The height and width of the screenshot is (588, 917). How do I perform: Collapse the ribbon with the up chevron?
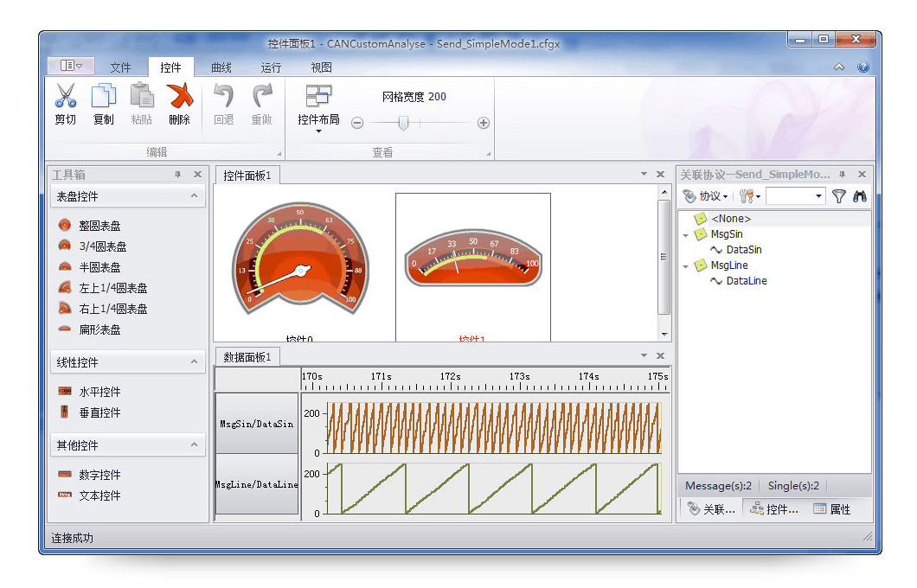839,67
